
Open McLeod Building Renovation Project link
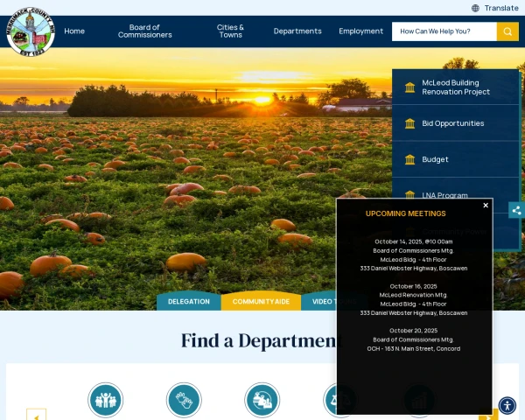456,87
